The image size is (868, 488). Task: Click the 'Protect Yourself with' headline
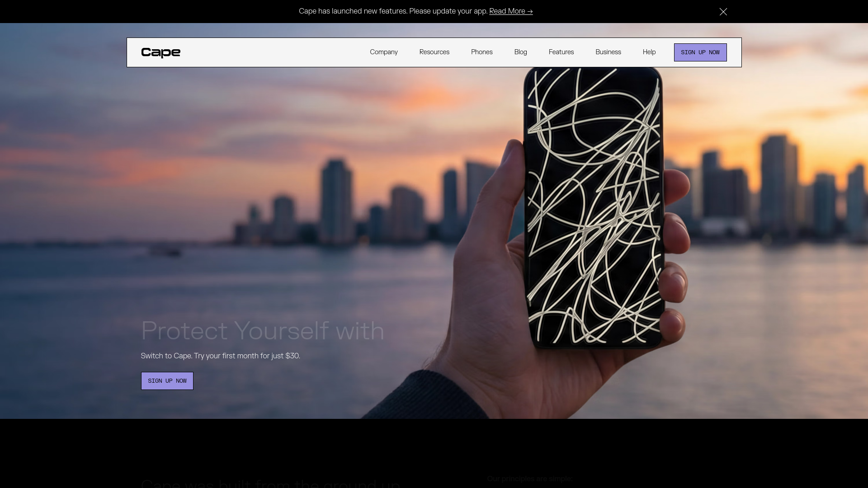(x=263, y=331)
